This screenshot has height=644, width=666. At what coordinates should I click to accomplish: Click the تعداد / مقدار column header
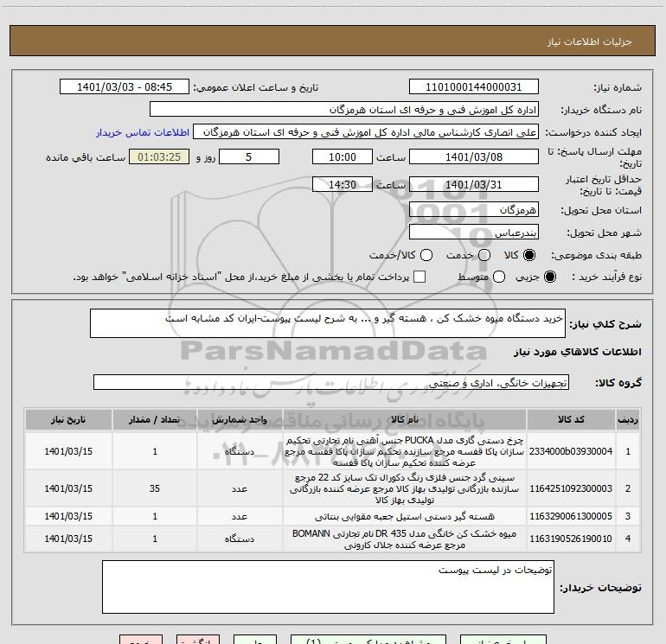pos(155,420)
